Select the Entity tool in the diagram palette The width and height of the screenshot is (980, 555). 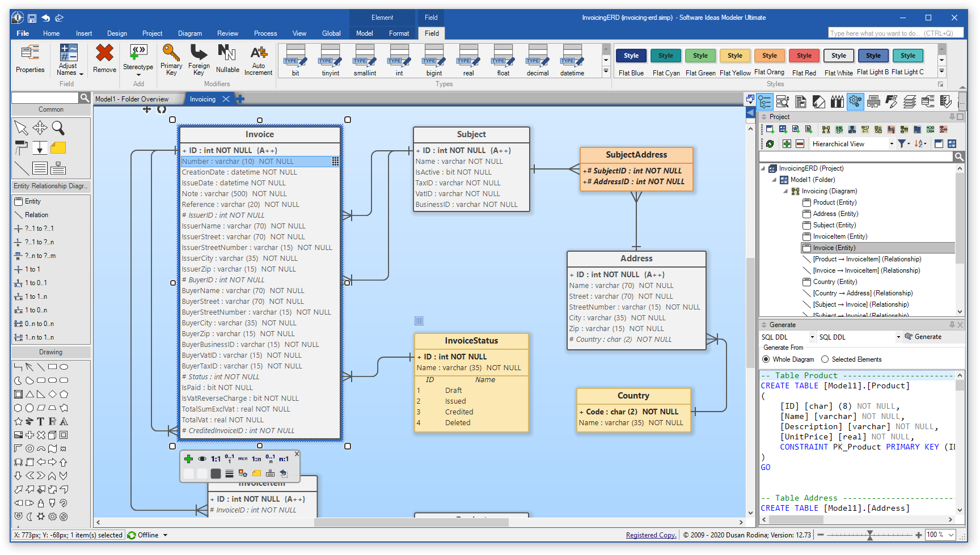tap(31, 201)
